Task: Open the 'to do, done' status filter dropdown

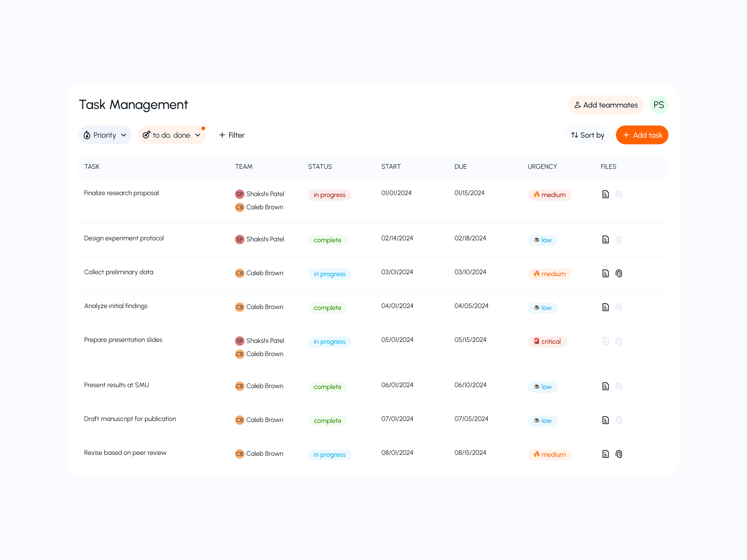Action: (x=172, y=135)
